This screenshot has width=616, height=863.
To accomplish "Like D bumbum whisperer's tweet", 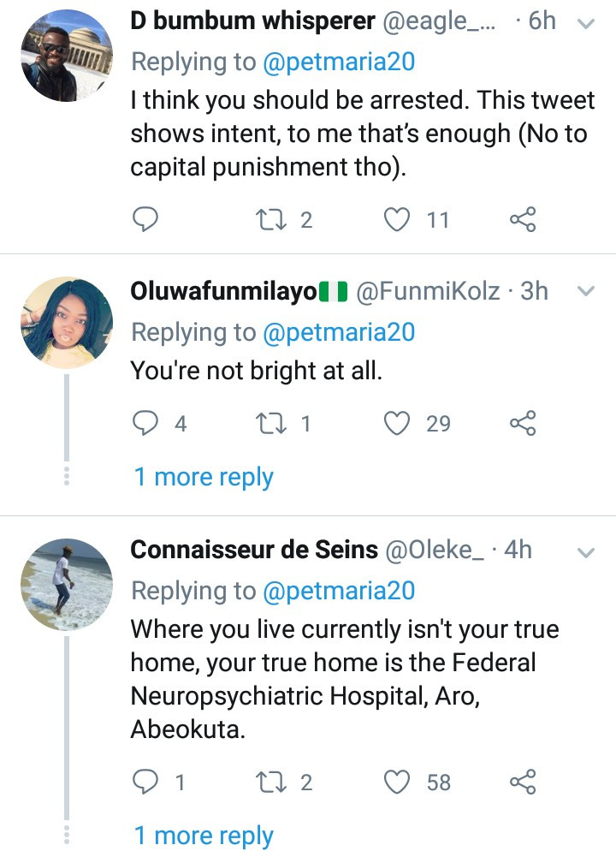I will (396, 220).
